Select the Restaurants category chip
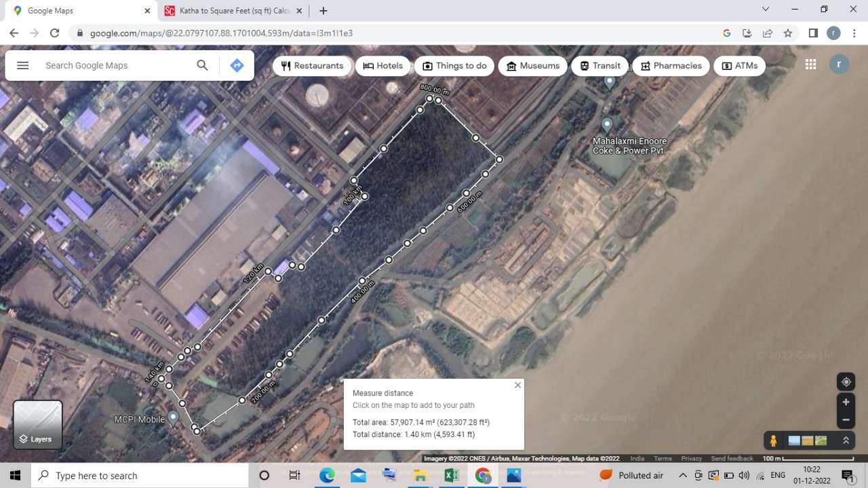 (312, 66)
